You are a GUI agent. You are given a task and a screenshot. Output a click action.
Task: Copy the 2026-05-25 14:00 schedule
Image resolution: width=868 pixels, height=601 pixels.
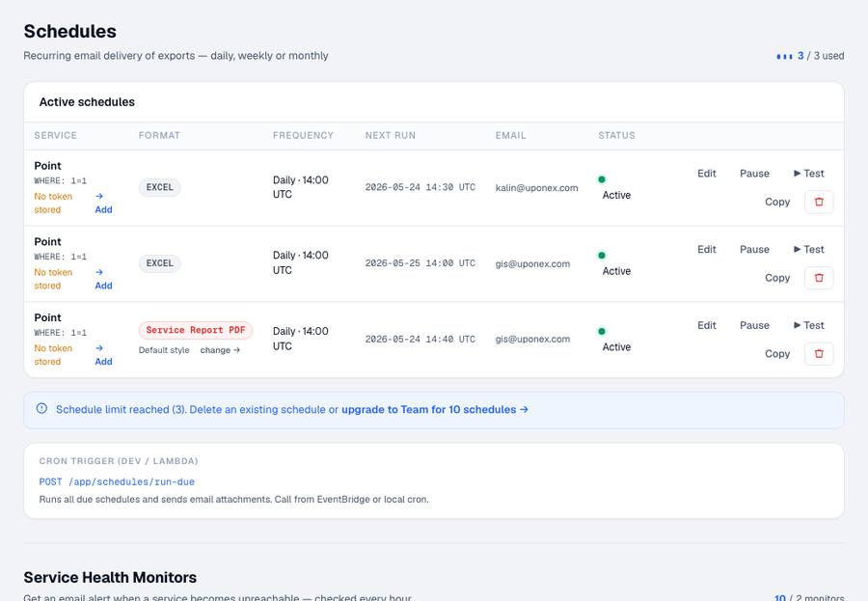777,278
